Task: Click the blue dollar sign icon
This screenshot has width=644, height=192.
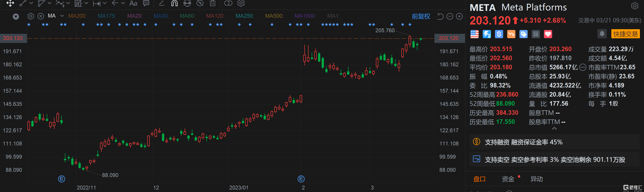Action: [x=499, y=34]
